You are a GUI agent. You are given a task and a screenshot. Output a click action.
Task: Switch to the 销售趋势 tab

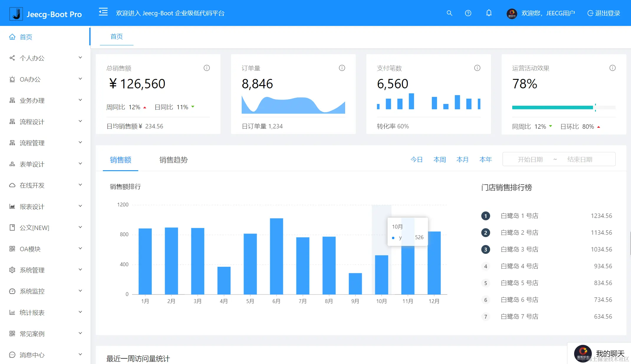point(173,160)
